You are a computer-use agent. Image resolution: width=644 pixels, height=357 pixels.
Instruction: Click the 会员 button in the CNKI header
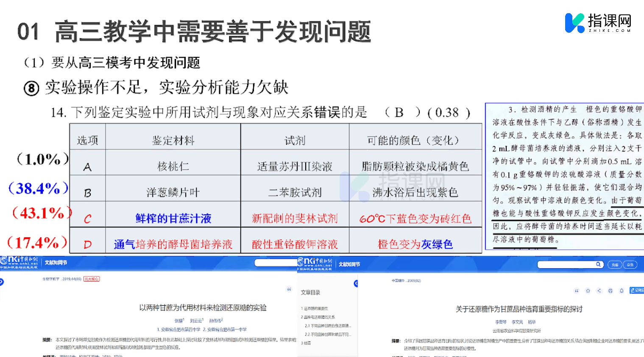coord(630,265)
